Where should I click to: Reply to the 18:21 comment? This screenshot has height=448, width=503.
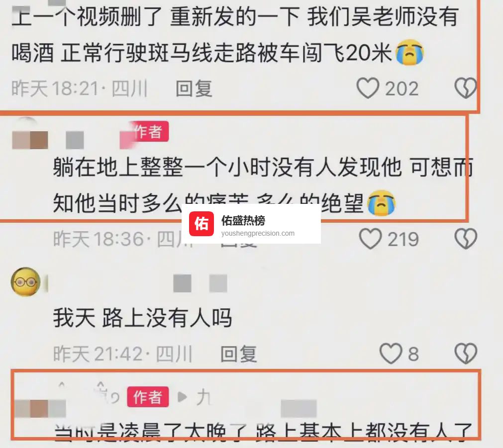tap(194, 88)
